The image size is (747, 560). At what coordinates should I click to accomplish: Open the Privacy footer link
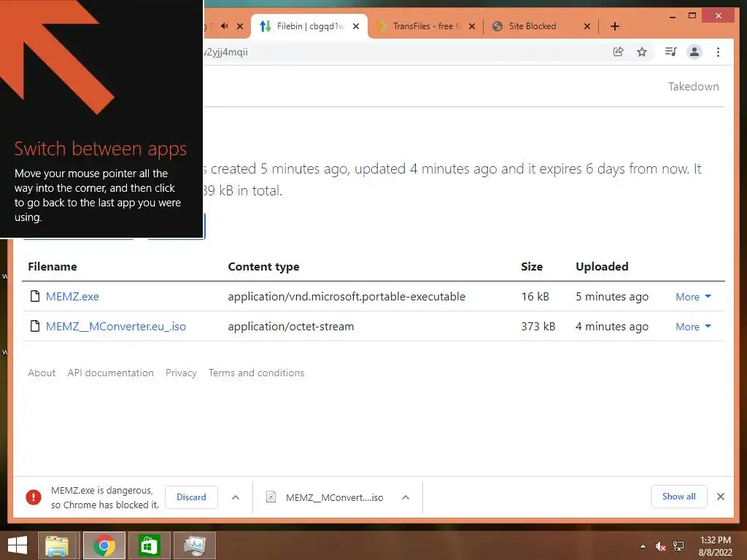point(181,373)
